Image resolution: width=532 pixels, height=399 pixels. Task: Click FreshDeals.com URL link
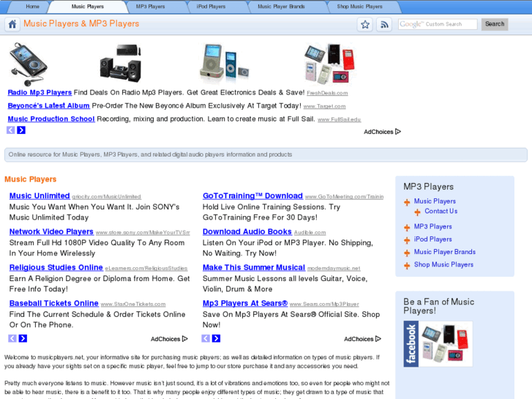(327, 93)
